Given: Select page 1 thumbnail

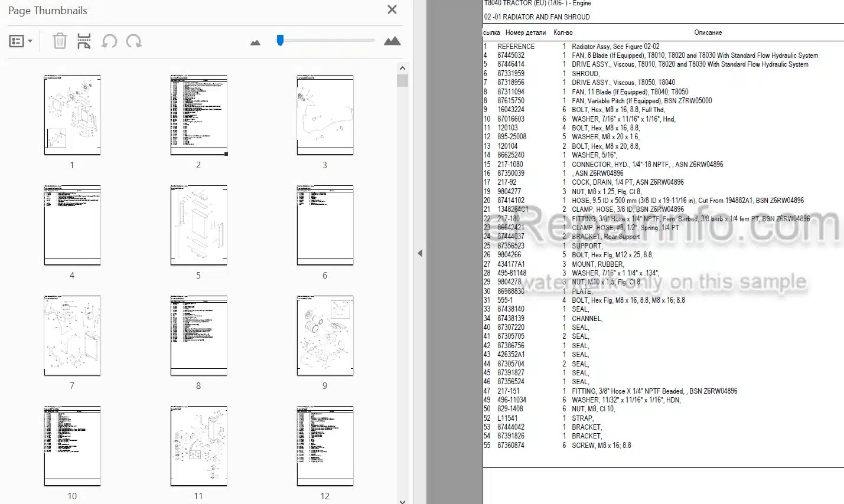Looking at the screenshot, I should 72,114.
